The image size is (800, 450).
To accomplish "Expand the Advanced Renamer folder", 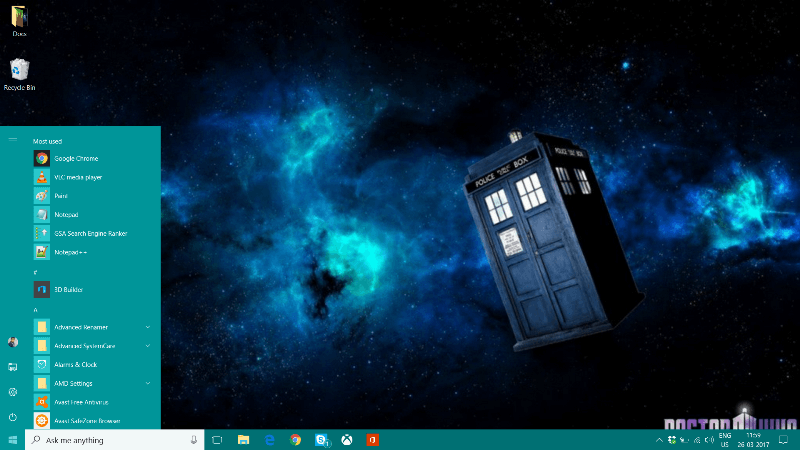I will pos(148,327).
